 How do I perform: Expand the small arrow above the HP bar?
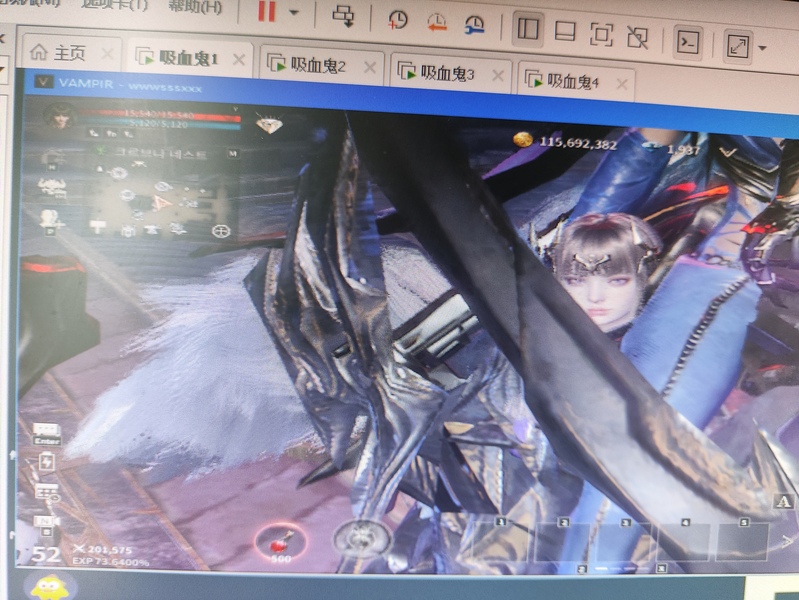click(x=235, y=109)
